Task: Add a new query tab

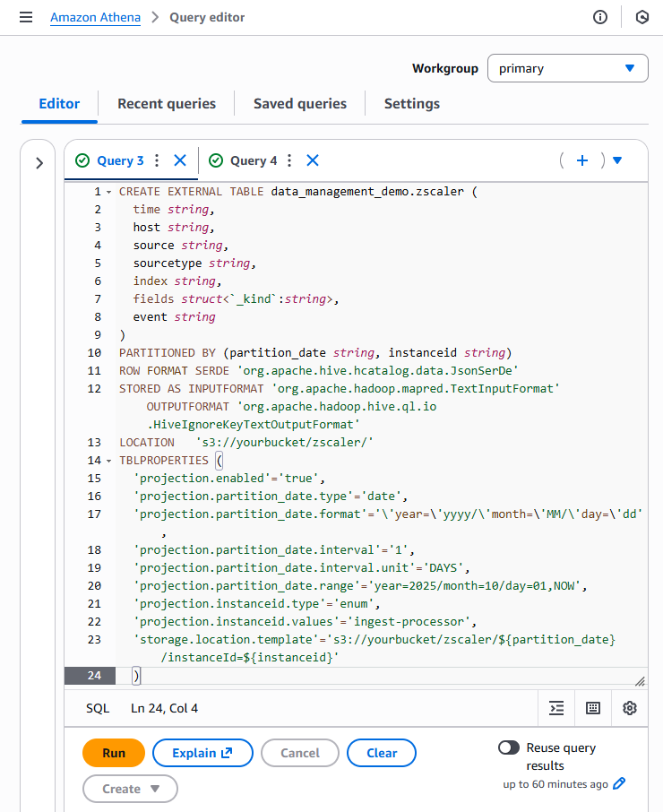Action: tap(582, 160)
